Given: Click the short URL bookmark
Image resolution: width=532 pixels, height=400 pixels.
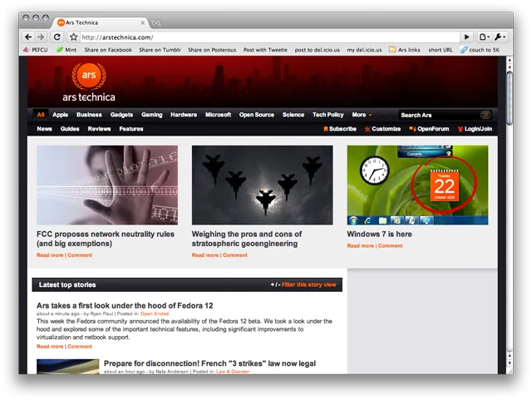Looking at the screenshot, I should coord(441,50).
